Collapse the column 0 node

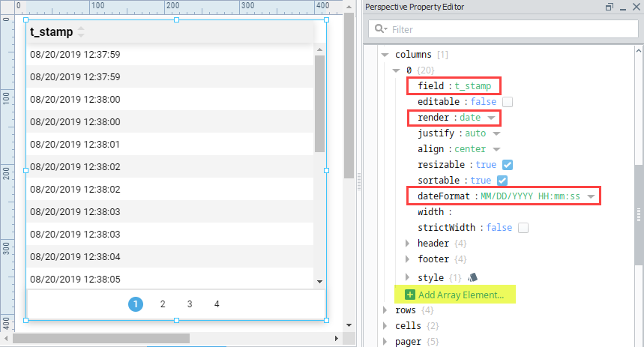[x=397, y=70]
